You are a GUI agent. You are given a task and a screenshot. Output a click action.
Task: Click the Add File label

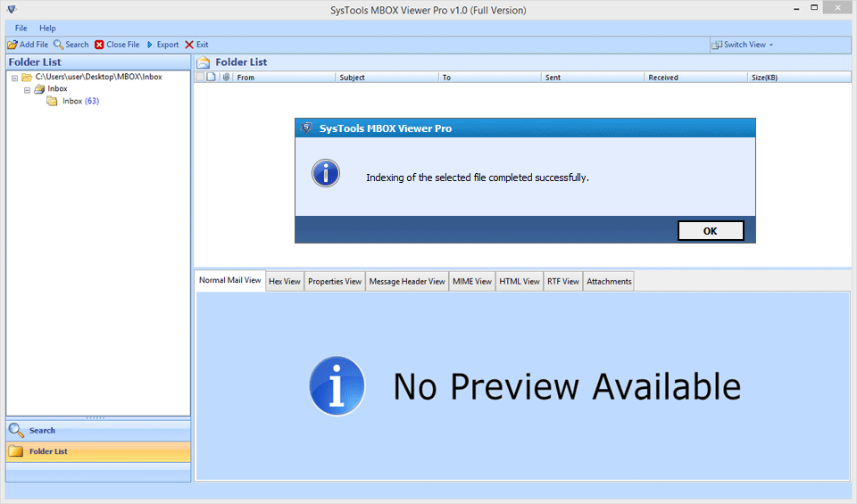tap(34, 45)
